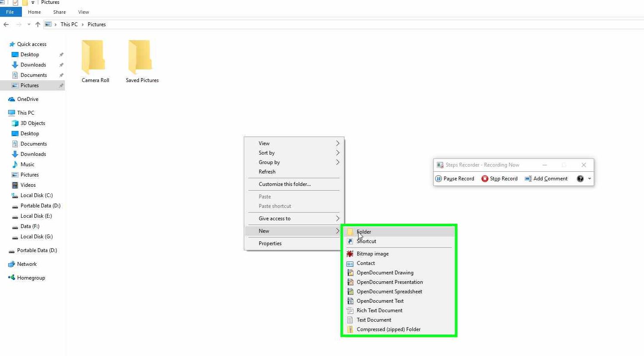The width and height of the screenshot is (644, 356).
Task: Expand the Group by submenu arrow
Action: coord(337,162)
